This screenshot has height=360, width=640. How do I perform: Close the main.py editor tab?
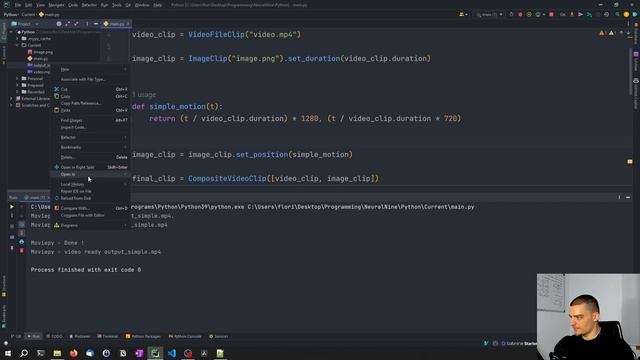tap(128, 24)
